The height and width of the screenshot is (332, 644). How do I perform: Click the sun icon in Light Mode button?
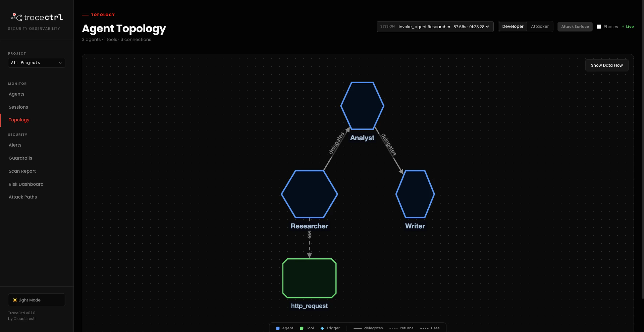tap(15, 300)
